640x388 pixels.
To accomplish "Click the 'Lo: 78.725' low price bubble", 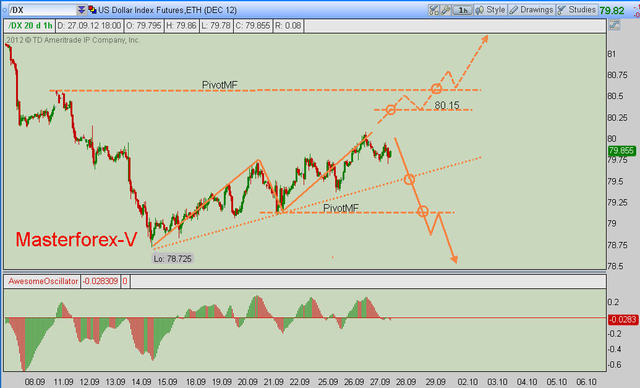I will click(x=172, y=259).
